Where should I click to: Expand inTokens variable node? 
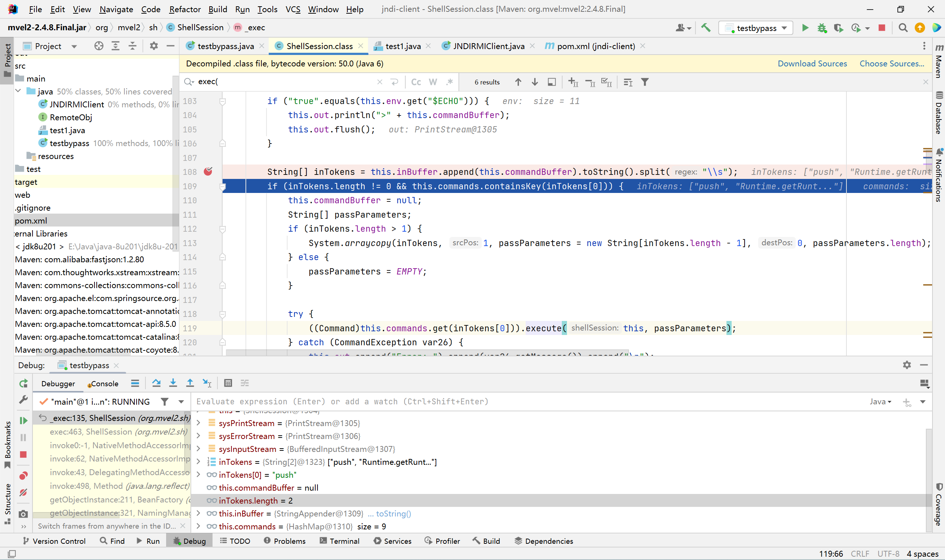pos(199,462)
